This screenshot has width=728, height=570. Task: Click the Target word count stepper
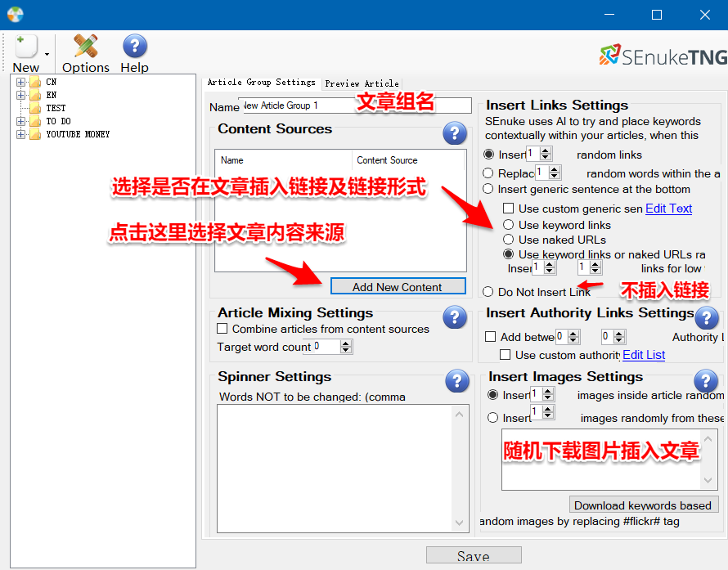(345, 347)
